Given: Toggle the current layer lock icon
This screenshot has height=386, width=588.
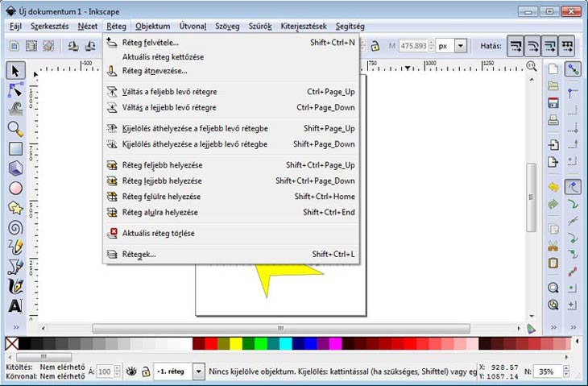Looking at the screenshot, I should [x=145, y=371].
